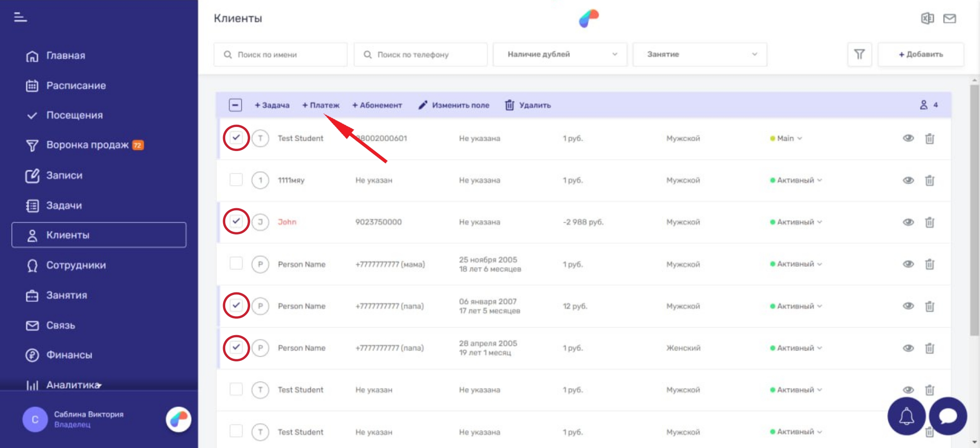Click + Платеж in the bulk actions bar
980x448 pixels.
click(321, 105)
